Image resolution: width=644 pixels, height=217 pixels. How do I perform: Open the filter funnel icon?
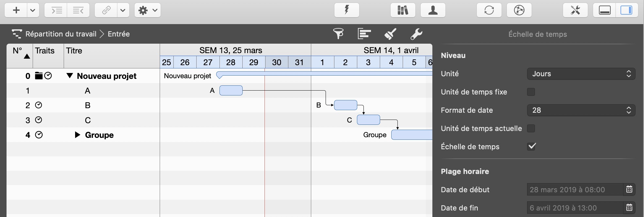pos(338,34)
